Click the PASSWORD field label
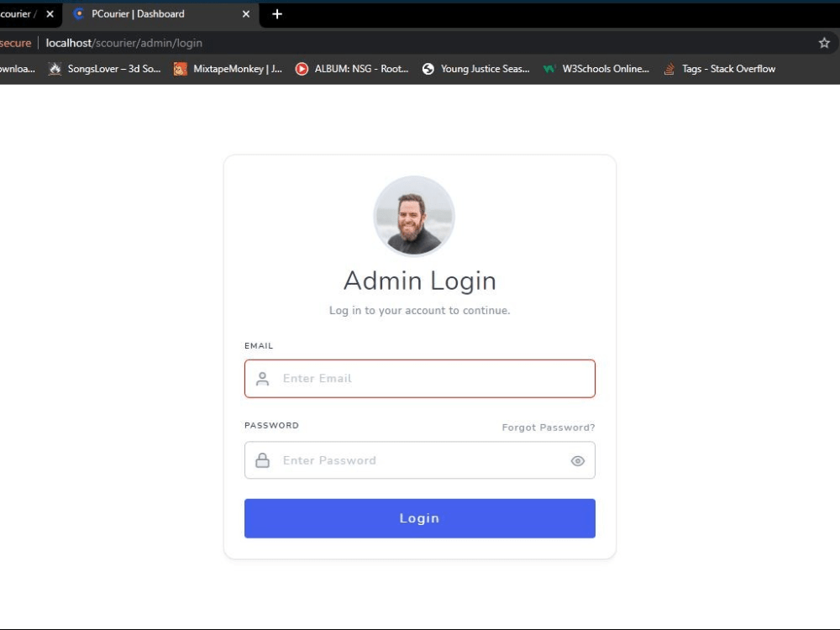This screenshot has height=630, width=840. pyautogui.click(x=271, y=425)
